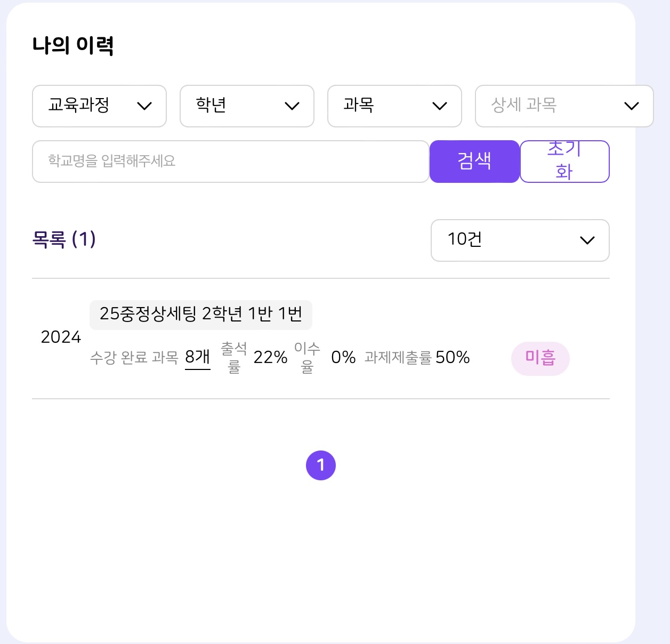Screen dimensions: 670x644
Task: Select the 25중정상세팅 2학년 1반 1번 entry
Action: [x=200, y=314]
